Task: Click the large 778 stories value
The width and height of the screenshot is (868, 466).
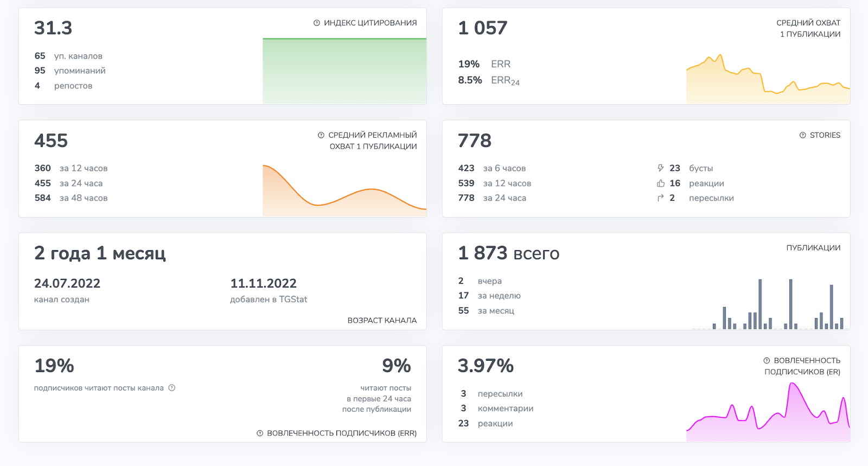Action: coord(475,141)
